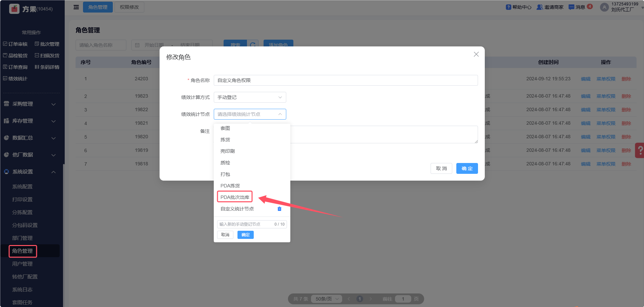Screen dimensions: 644x307
Task: Click 删除 for the 19818 row
Action: point(626,164)
